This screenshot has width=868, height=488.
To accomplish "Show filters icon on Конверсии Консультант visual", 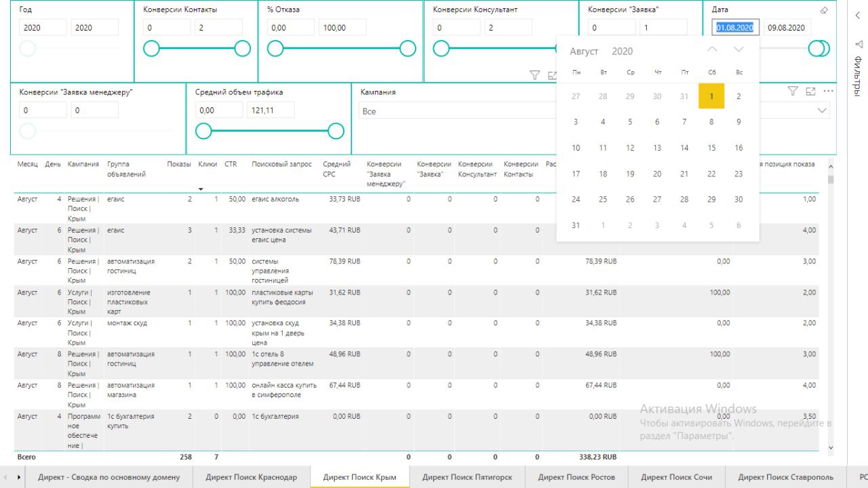I will coord(534,75).
